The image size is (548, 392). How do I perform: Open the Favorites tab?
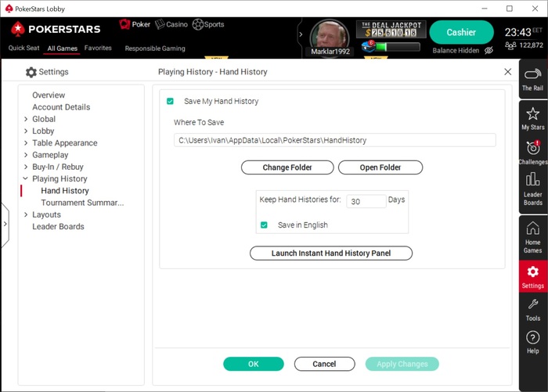pos(98,48)
